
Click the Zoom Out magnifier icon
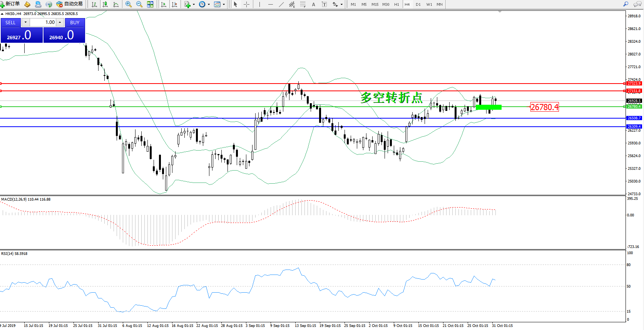click(x=139, y=4)
